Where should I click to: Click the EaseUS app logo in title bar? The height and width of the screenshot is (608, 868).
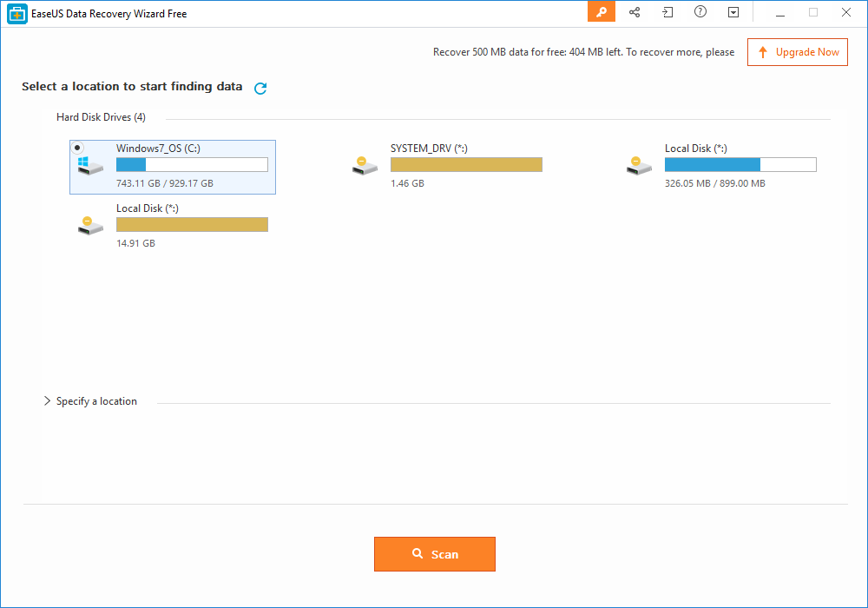(x=17, y=13)
